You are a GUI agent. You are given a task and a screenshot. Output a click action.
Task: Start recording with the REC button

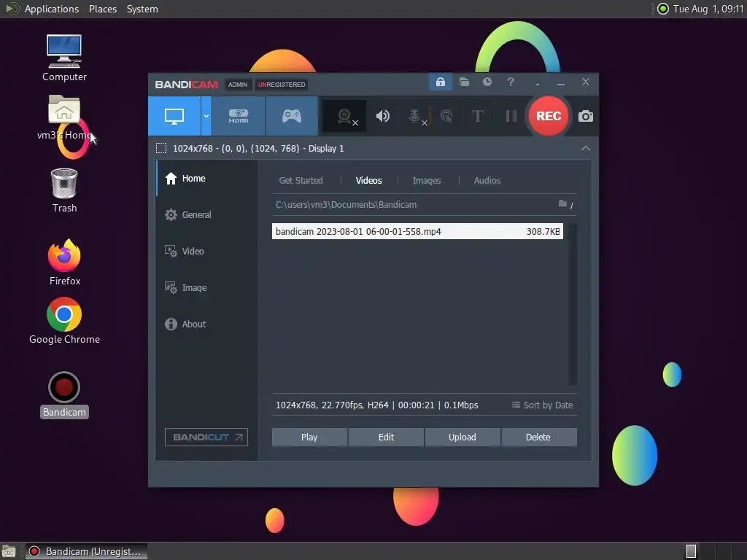point(549,116)
